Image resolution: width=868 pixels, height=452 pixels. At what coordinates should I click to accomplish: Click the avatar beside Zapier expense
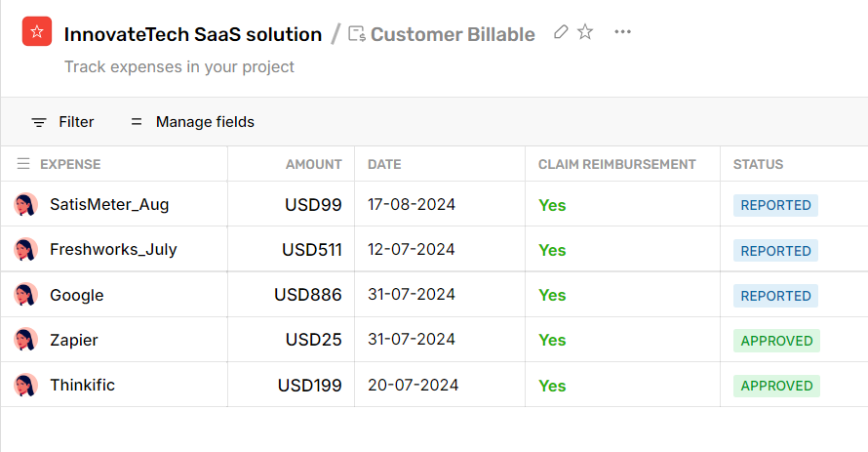pyautogui.click(x=25, y=340)
